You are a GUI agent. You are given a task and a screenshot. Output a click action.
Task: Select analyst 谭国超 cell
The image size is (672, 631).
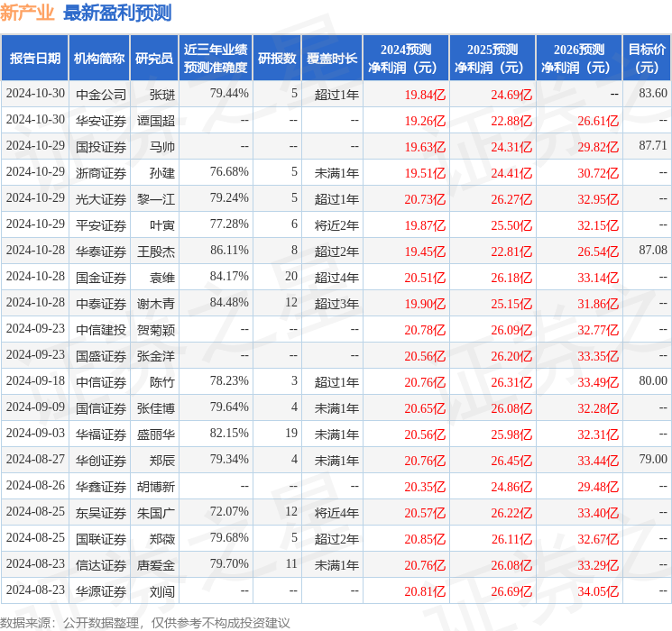pyautogui.click(x=156, y=121)
